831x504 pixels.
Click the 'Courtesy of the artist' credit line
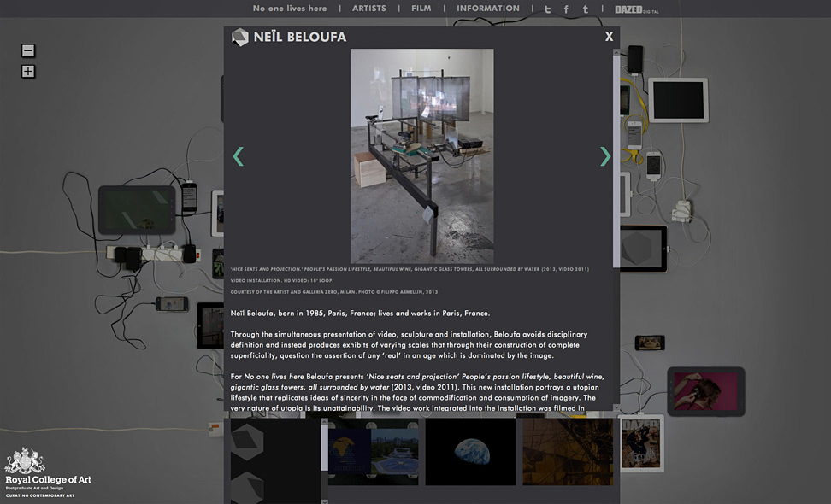[334, 292]
